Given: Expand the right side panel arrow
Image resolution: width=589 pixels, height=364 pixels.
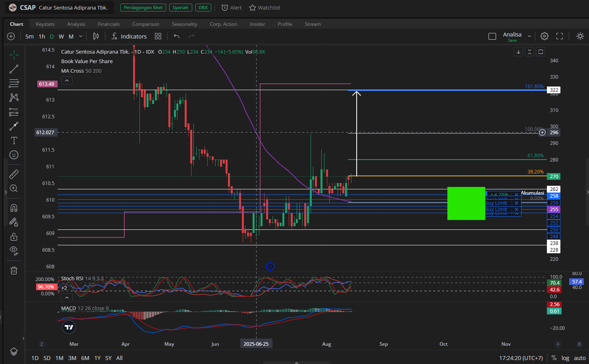Looking at the screenshot, I should click(x=587, y=192).
